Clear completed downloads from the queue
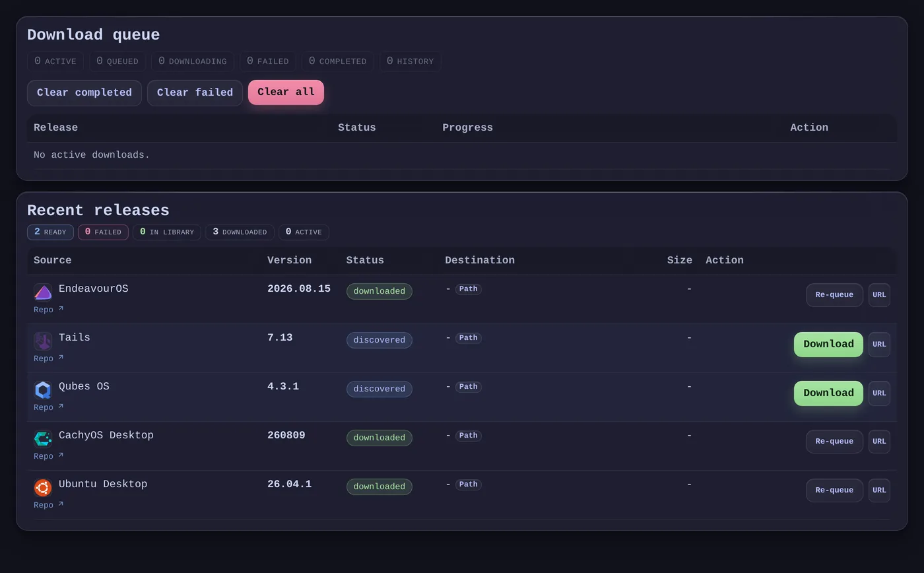This screenshot has width=924, height=573. 84,93
